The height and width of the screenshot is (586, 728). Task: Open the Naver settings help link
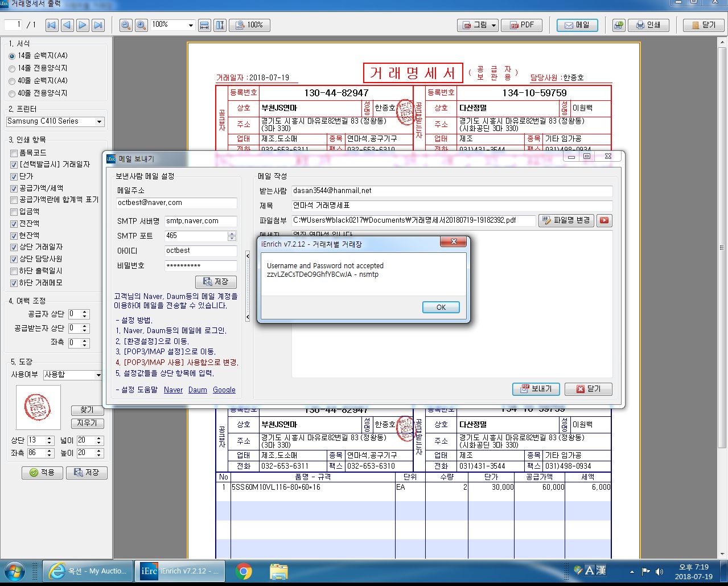tap(173, 390)
